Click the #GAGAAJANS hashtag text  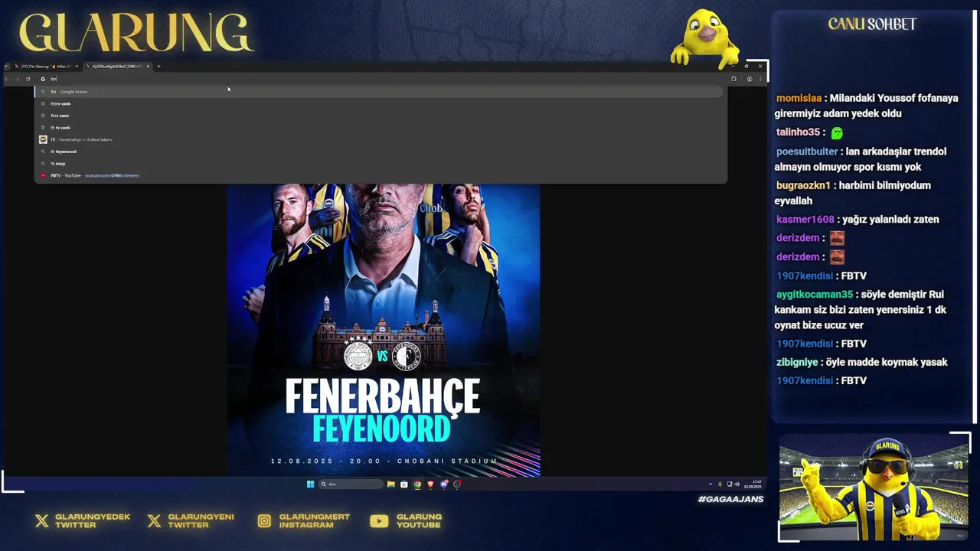[730, 499]
